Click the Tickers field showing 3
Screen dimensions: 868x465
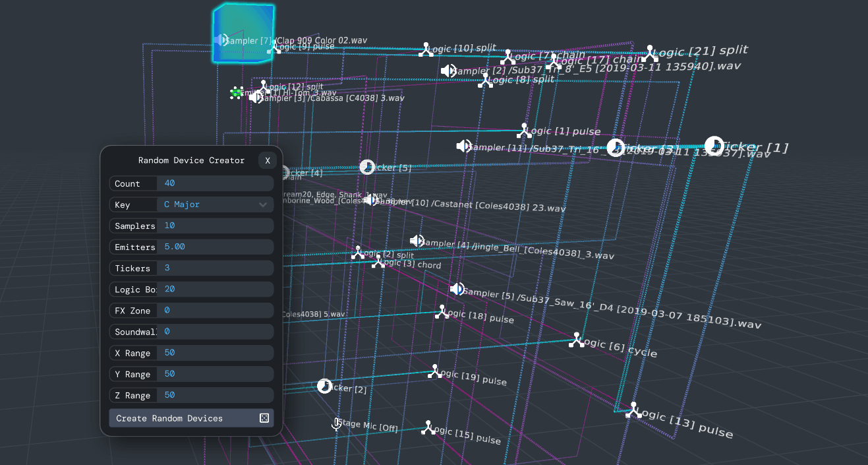pyautogui.click(x=215, y=268)
